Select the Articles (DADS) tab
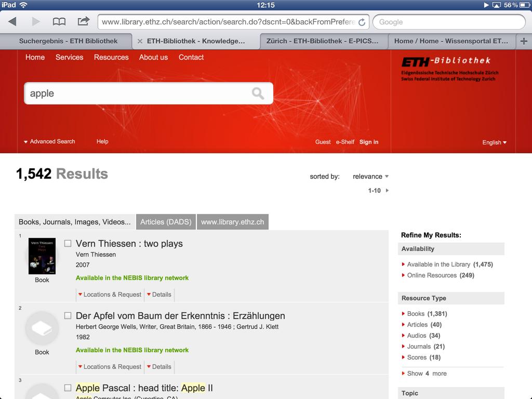The height and width of the screenshot is (399, 532). point(166,222)
